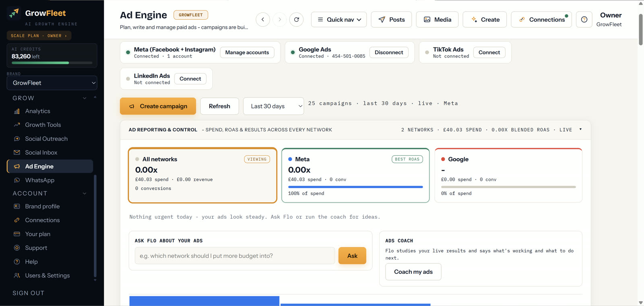
Task: Click the WhatsApp chat icon
Action: (x=17, y=180)
